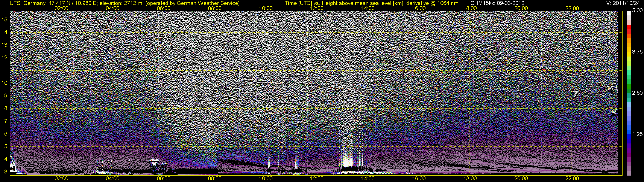Click the 14. km height axis label
This screenshot has height=182, width=644.
[5, 32]
